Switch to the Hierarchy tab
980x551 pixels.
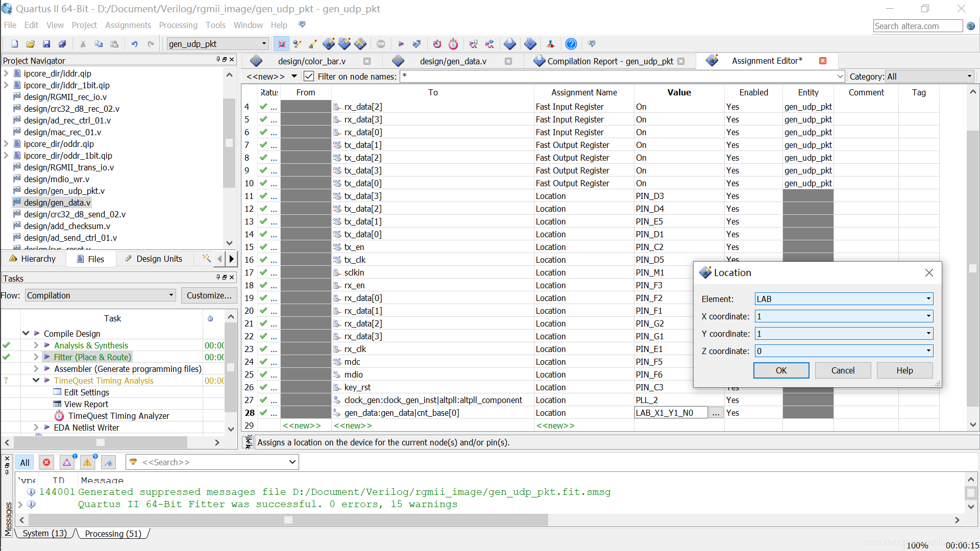tap(33, 259)
